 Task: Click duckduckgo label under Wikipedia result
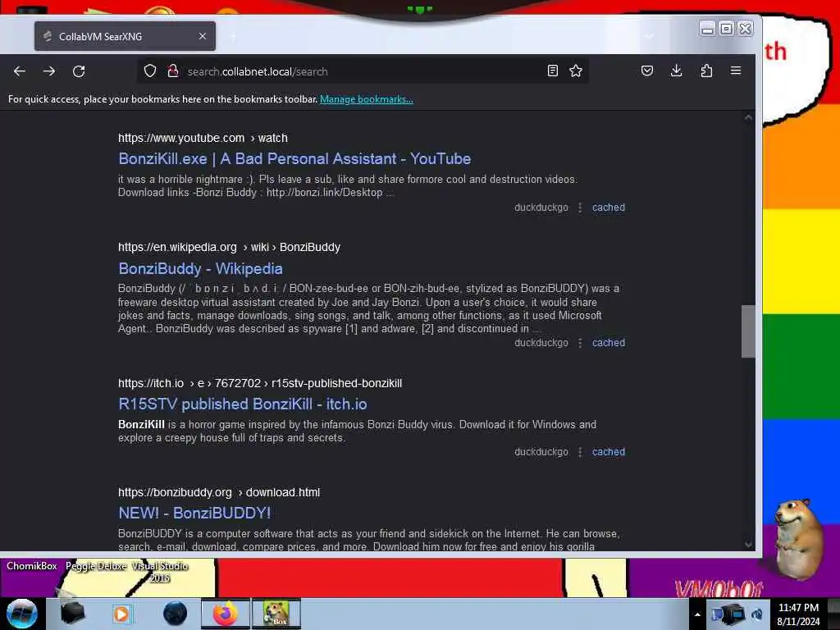point(541,343)
